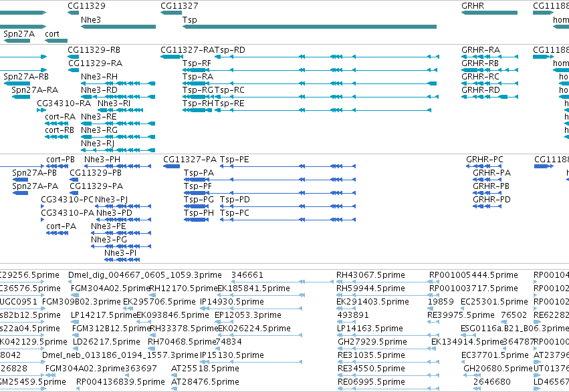This screenshot has width=569, height=392.
Task: Click protein Tsp-PA label
Action: [x=199, y=173]
